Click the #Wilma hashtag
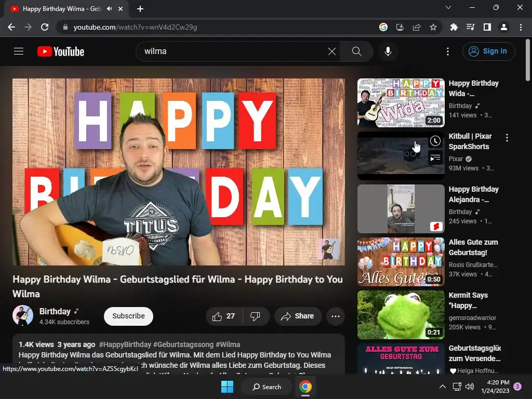The width and height of the screenshot is (532, 399). point(228,344)
